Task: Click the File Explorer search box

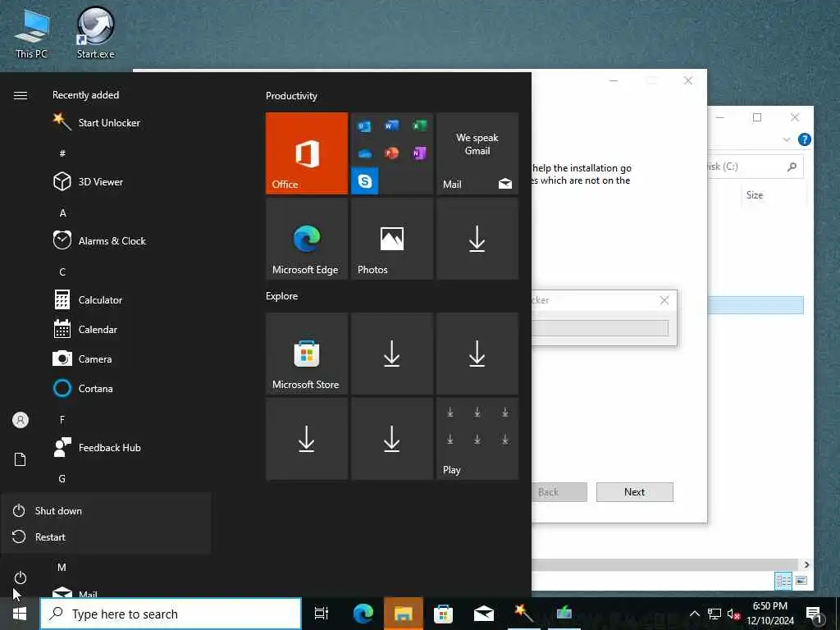Action: 756,167
